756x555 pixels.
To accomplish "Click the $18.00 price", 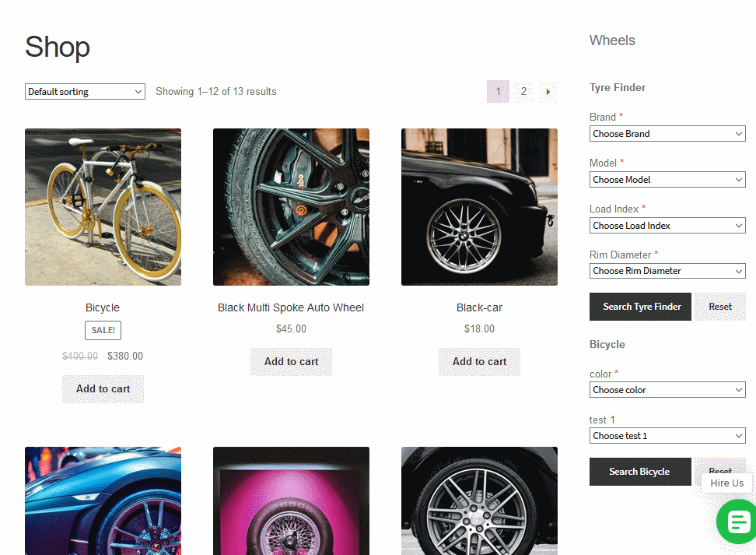I will (479, 328).
